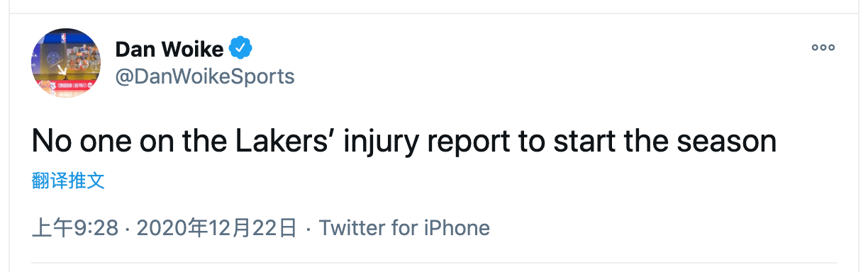868x272 pixels.
Task: Click the 2020年12月22日 date
Action: point(216,228)
